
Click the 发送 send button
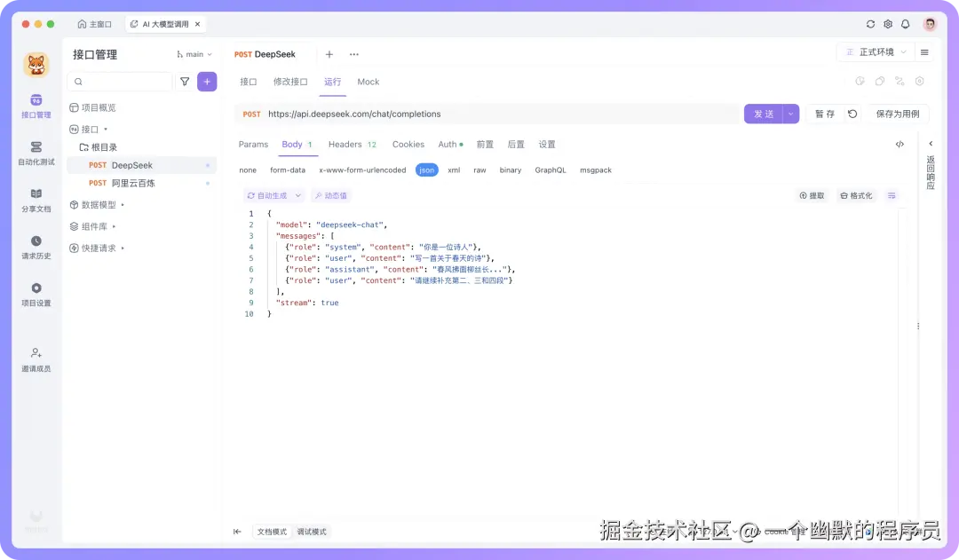point(764,114)
